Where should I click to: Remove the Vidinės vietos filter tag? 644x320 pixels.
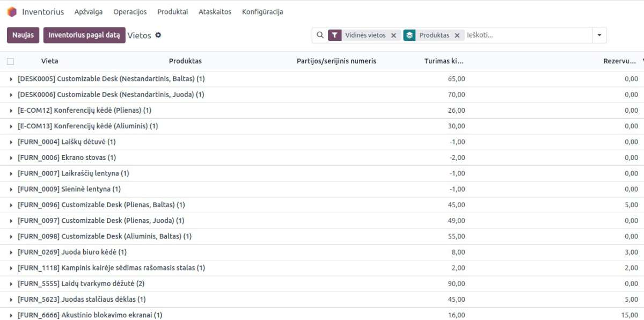click(x=393, y=35)
